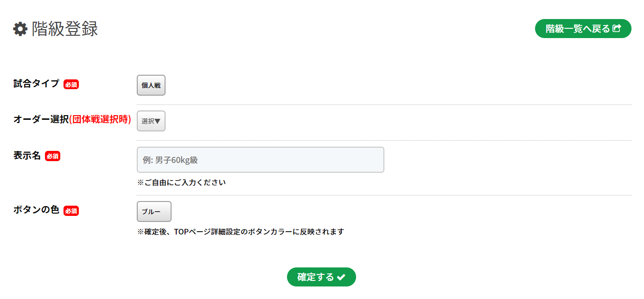Expand the オーダー選択 dropdown labeled 選択
Viewport: 644px width, 299px height.
pyautogui.click(x=151, y=121)
